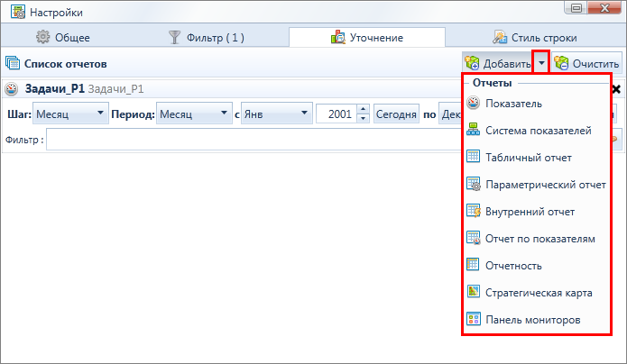Click the Добавить button
The image size is (627, 364).
tap(498, 63)
